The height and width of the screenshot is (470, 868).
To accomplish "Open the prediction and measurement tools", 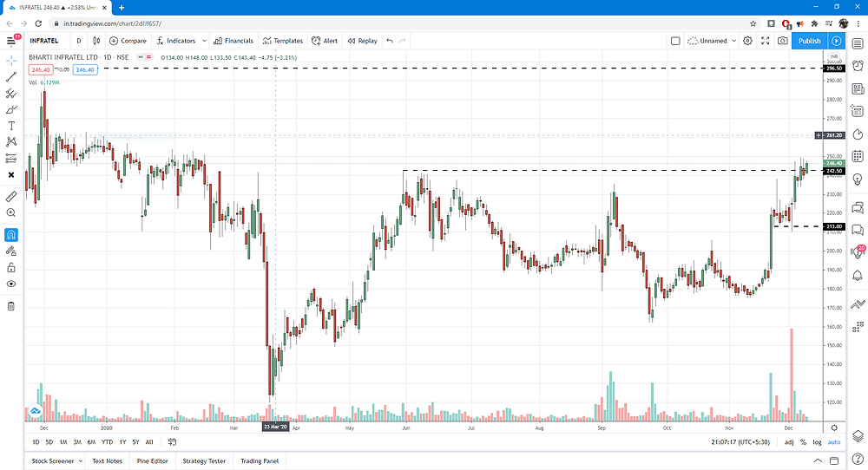I will click(x=11, y=159).
